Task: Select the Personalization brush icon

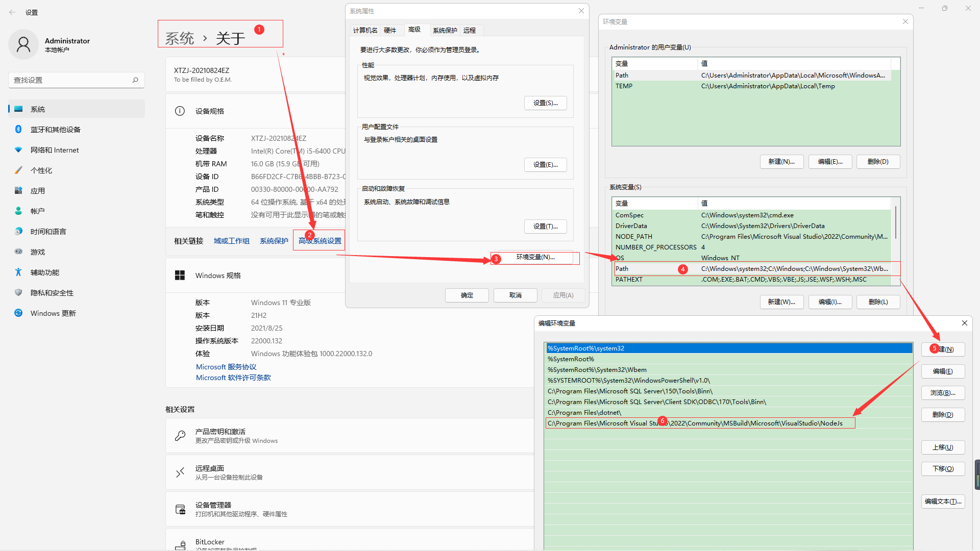Action: (18, 170)
